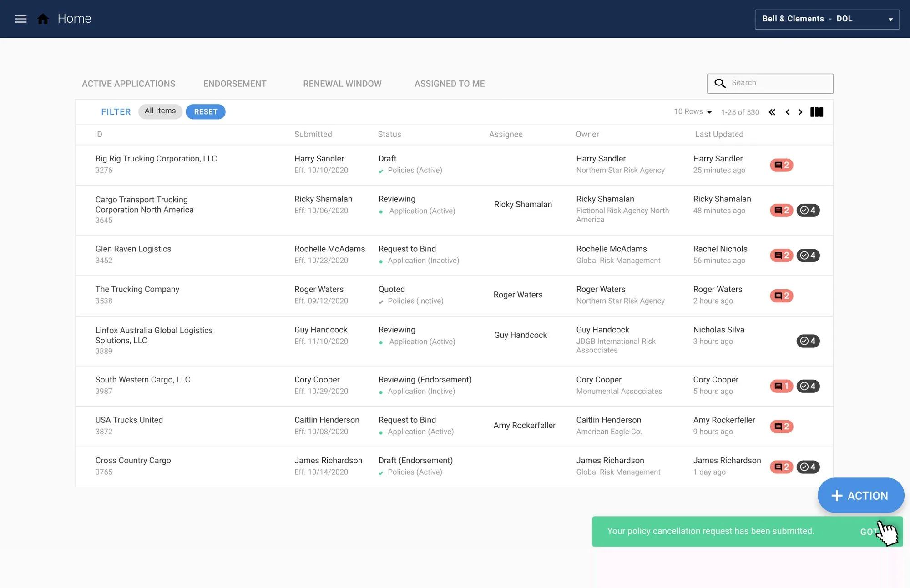This screenshot has height=588, width=910.
Task: Open comments badge for The Trucking Company
Action: 781,296
